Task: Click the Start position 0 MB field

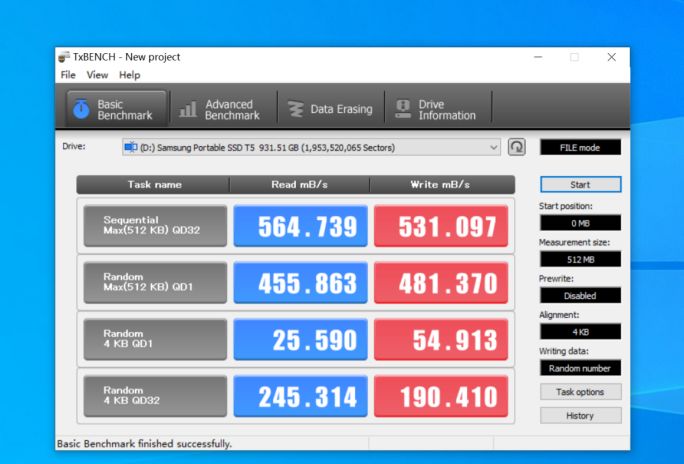Action: pyautogui.click(x=580, y=223)
